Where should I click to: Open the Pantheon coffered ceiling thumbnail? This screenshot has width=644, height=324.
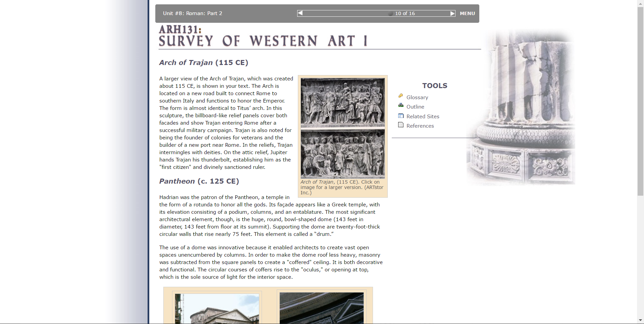coord(322,308)
